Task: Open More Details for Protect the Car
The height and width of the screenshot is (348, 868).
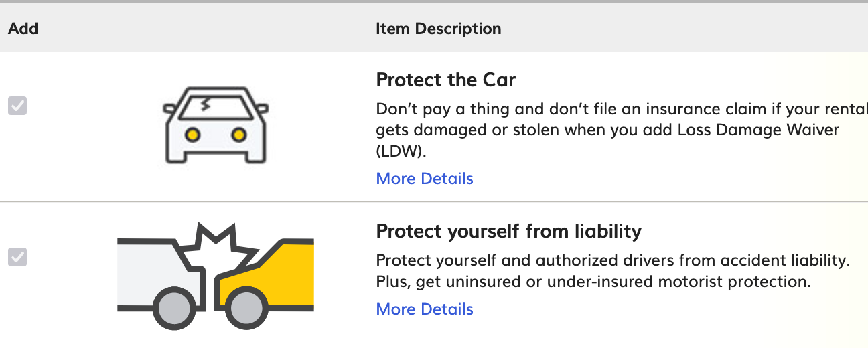Action: click(x=425, y=179)
